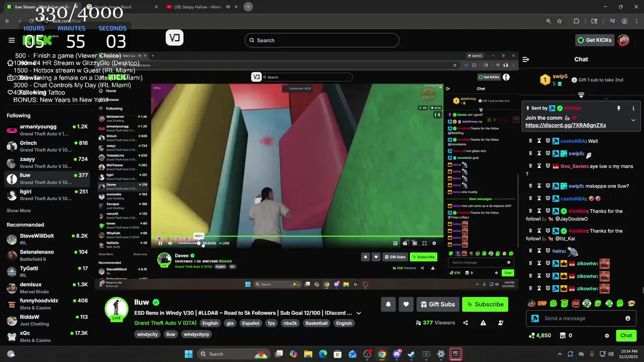Open SteveWillDolt recommended channel

[x=47, y=239]
